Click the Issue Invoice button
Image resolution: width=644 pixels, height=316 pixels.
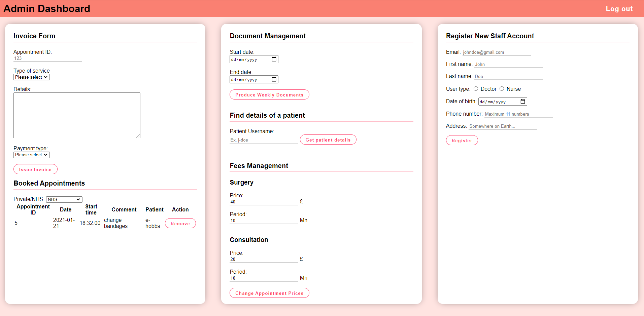(x=35, y=169)
